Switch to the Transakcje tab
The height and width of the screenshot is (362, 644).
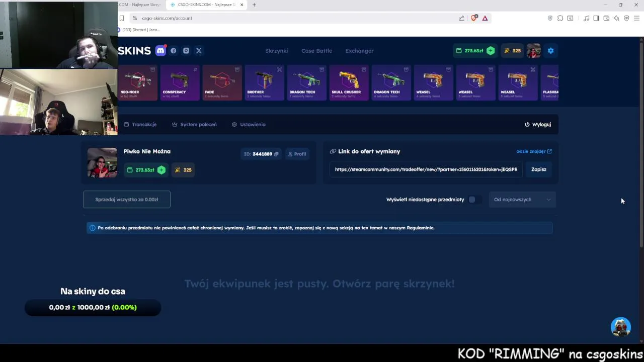[140, 124]
